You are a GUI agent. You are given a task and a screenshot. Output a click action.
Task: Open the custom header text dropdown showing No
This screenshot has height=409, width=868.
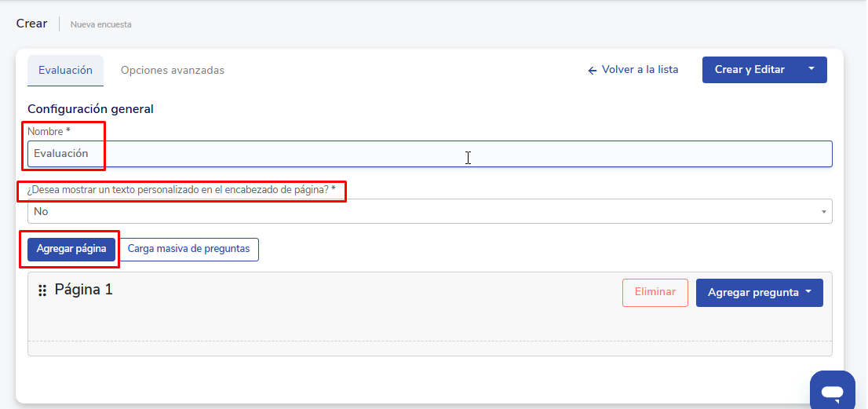point(424,211)
